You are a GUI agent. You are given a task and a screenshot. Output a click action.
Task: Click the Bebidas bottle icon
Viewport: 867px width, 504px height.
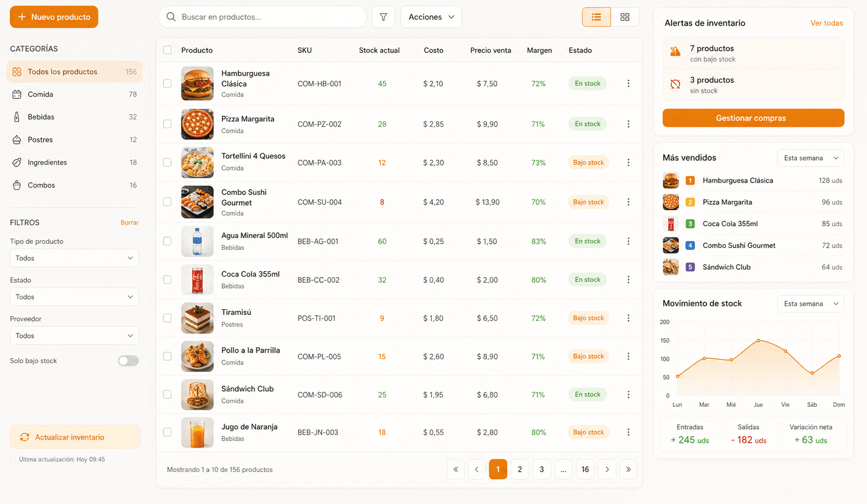coord(17,117)
